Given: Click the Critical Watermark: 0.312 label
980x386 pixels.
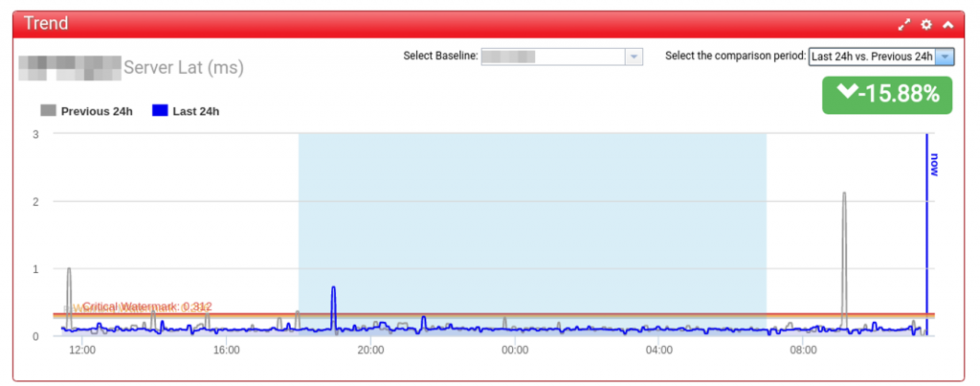Looking at the screenshot, I should 147,307.
